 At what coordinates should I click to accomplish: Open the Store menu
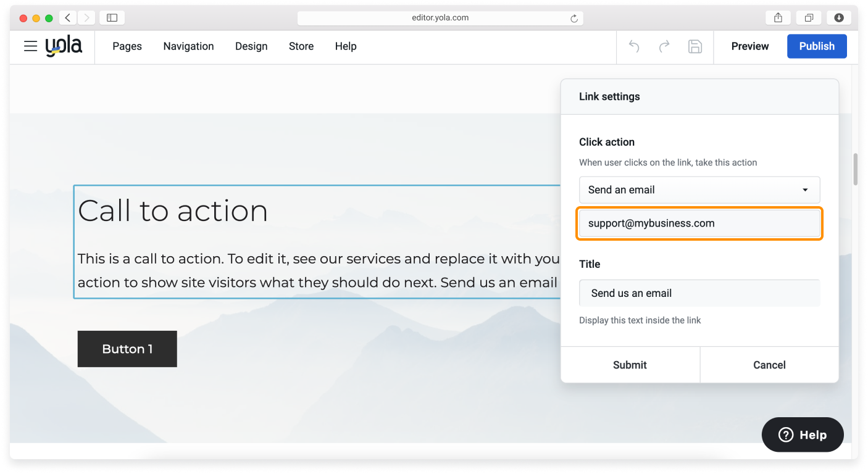tap(301, 46)
